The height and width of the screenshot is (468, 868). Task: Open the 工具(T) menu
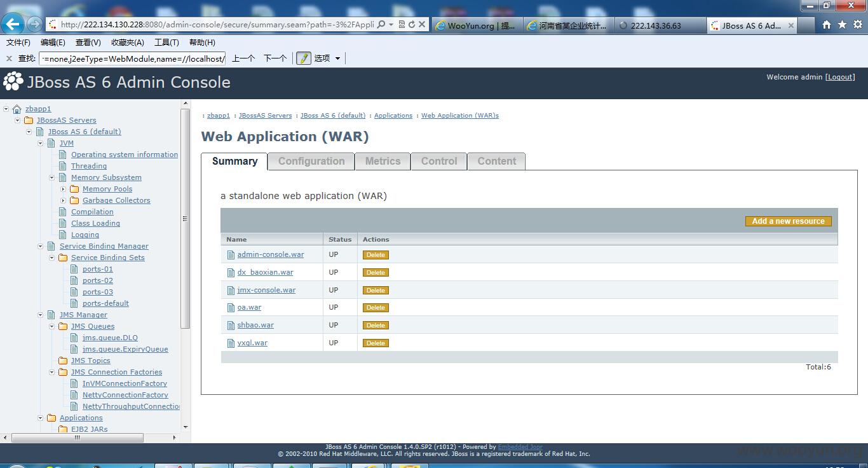coord(166,43)
